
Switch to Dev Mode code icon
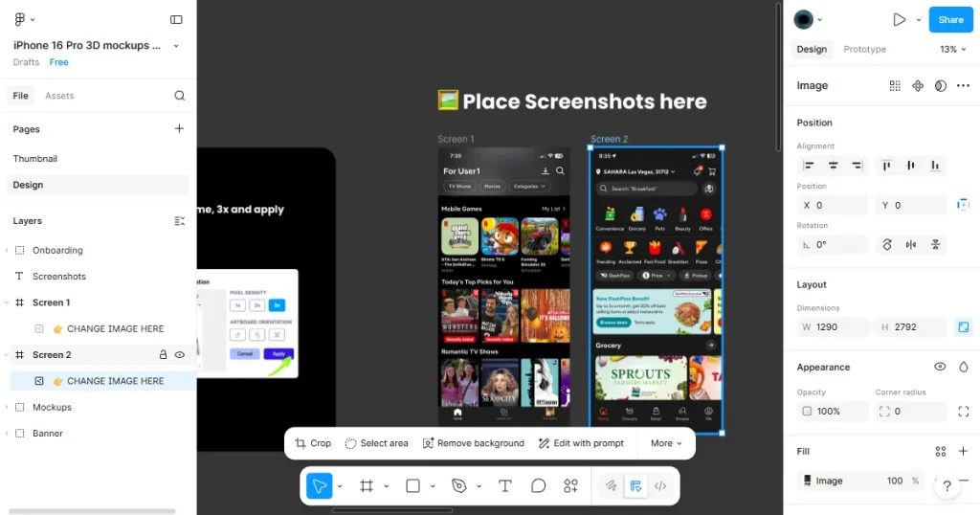tap(660, 485)
